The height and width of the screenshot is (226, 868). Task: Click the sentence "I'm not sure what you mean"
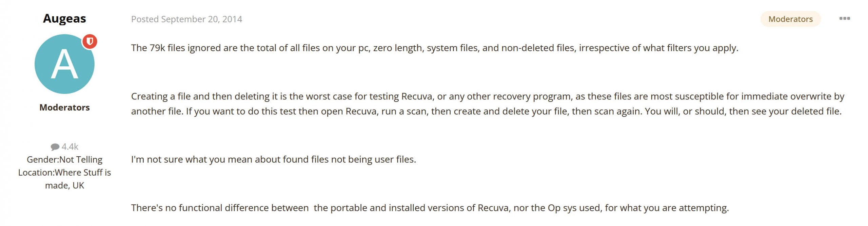(x=274, y=159)
